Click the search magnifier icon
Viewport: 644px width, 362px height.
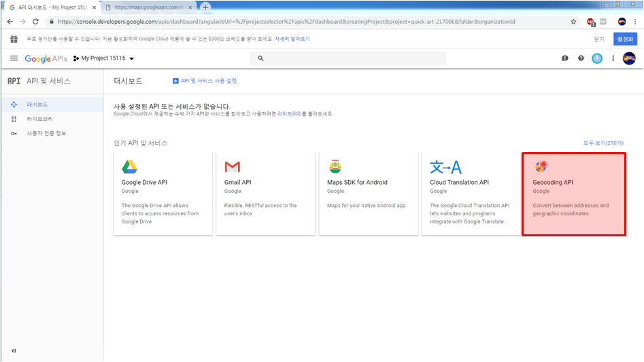(x=260, y=58)
